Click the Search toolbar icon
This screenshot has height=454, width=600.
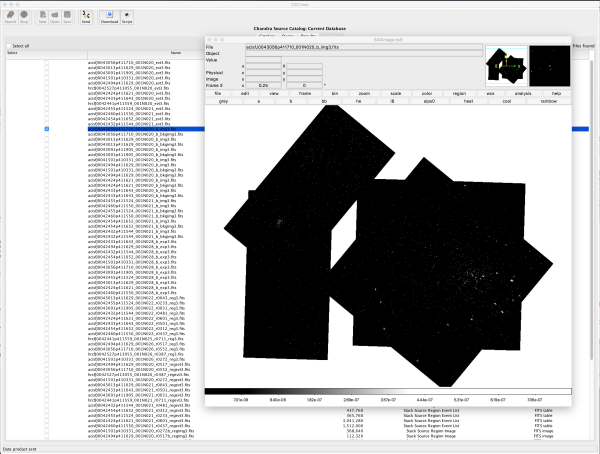point(10,17)
